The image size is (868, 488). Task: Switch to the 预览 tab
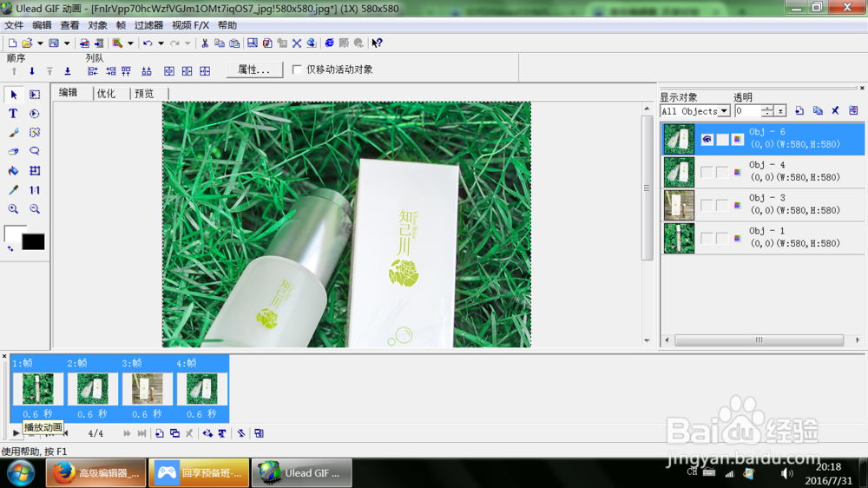pos(144,94)
